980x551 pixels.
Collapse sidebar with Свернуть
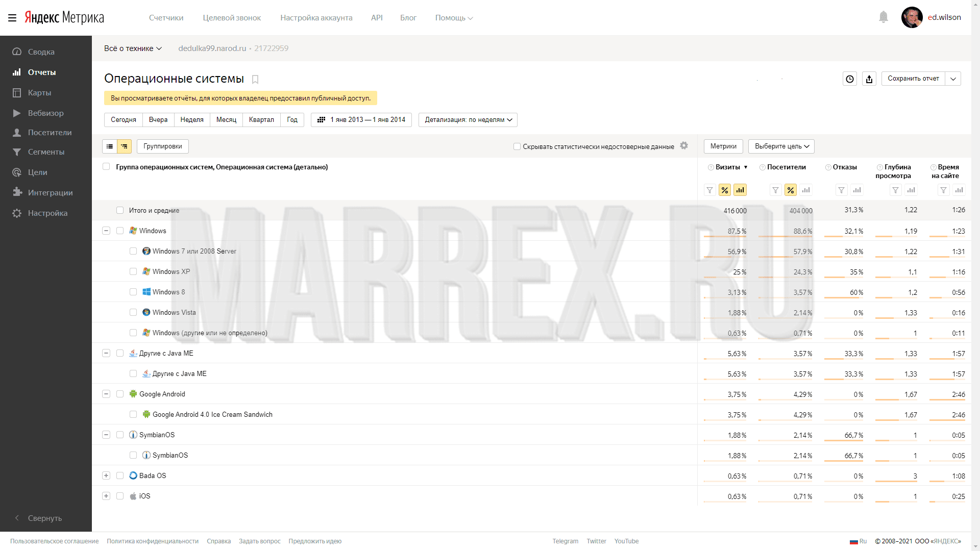44,518
